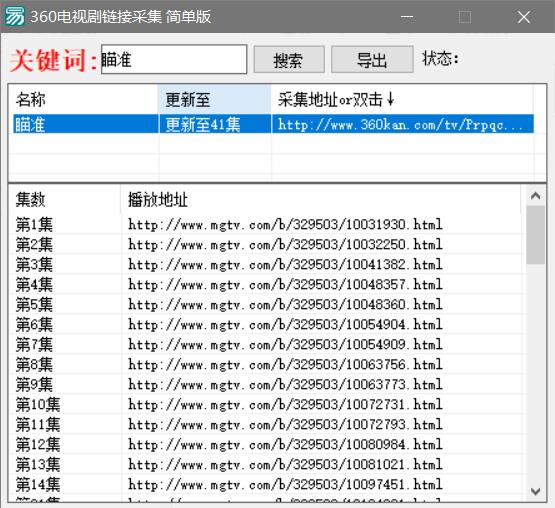The height and width of the screenshot is (508, 555).
Task: Select the 第5集 play address link
Action: click(x=285, y=304)
